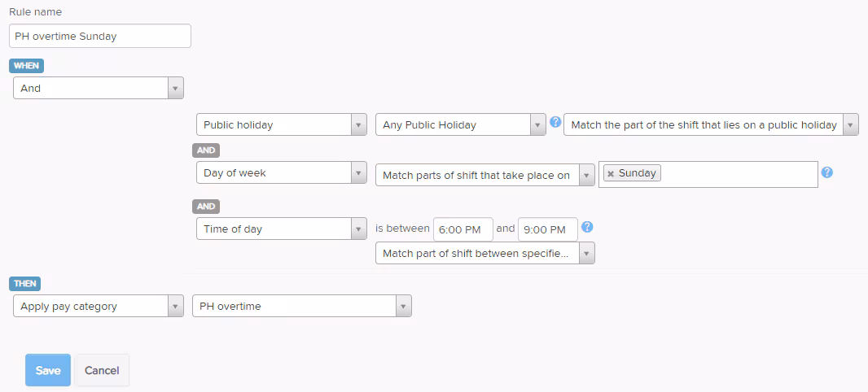Viewport: 868px width, 392px height.
Task: Open the Public holiday condition type dropdown
Action: (x=282, y=125)
